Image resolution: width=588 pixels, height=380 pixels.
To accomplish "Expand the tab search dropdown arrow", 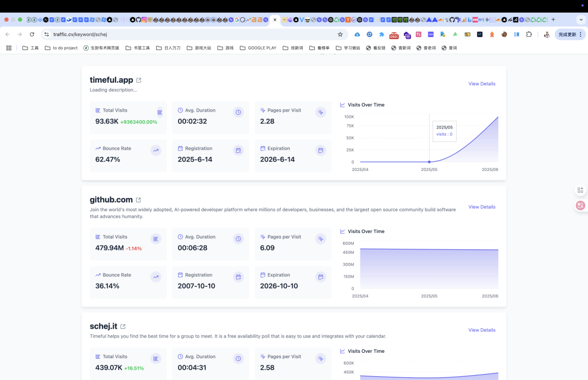I will (581, 20).
